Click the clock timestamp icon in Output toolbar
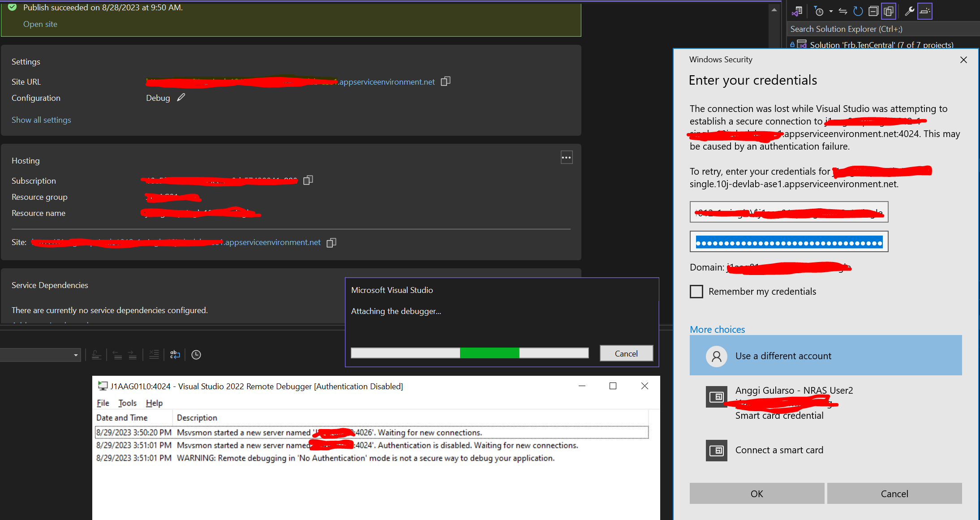 pos(196,355)
